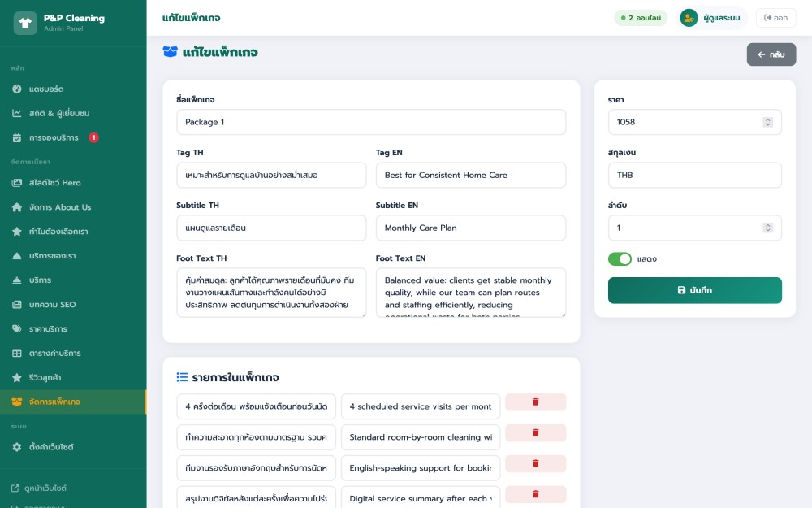Remove the 'Standard room-by-room cleaning' row
The image size is (812, 508).
point(535,432)
